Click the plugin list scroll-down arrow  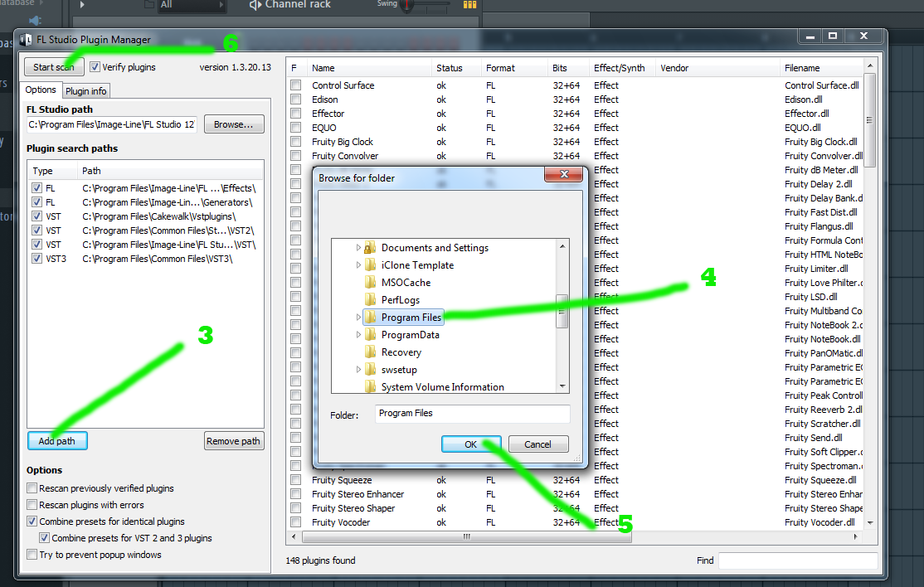(x=870, y=523)
